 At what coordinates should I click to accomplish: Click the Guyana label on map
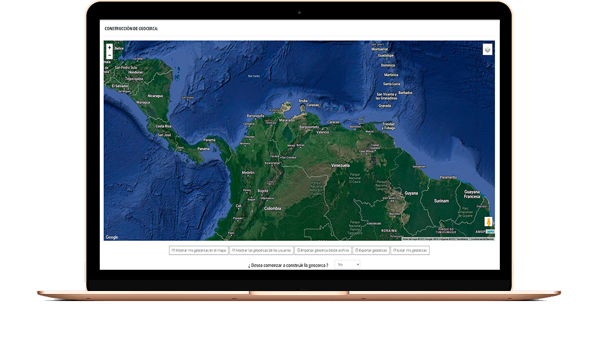(411, 193)
